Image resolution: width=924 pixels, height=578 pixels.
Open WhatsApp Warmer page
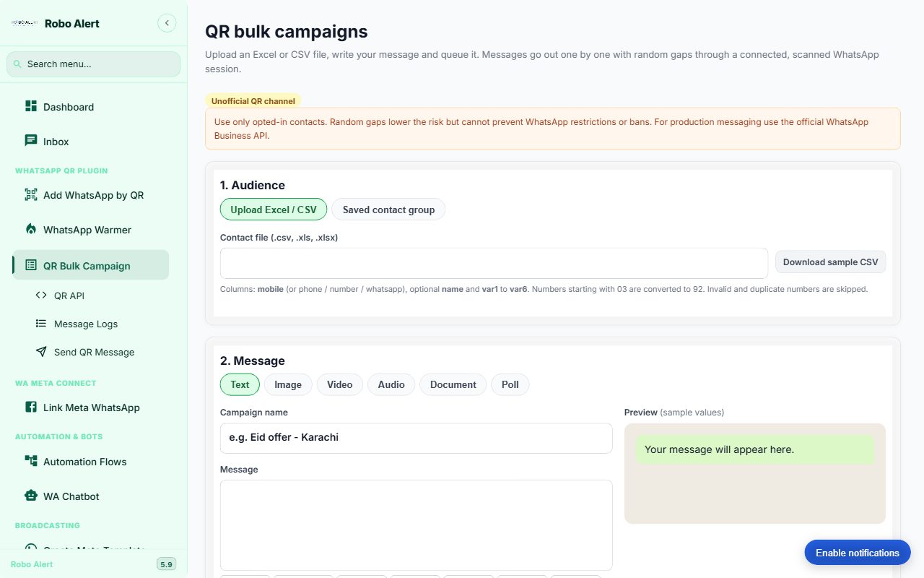pos(91,230)
